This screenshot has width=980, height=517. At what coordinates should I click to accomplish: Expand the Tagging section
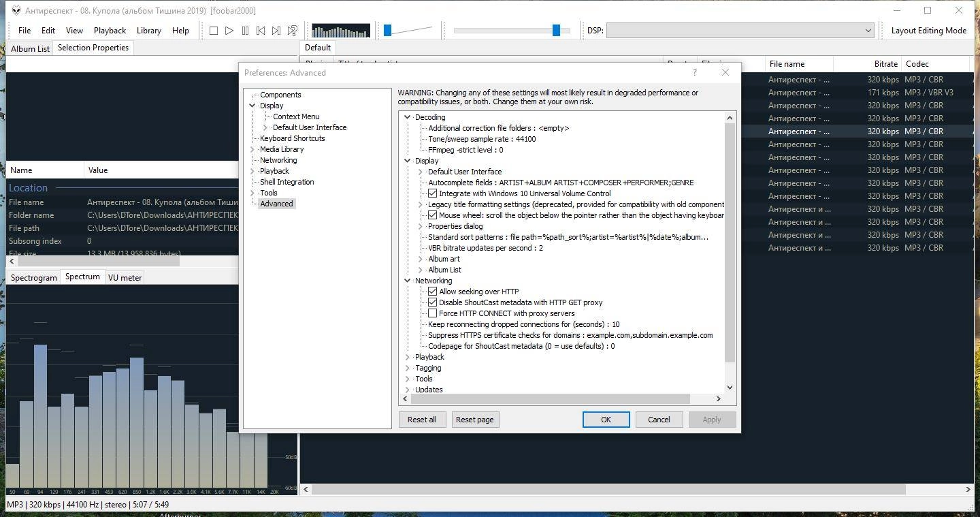408,368
